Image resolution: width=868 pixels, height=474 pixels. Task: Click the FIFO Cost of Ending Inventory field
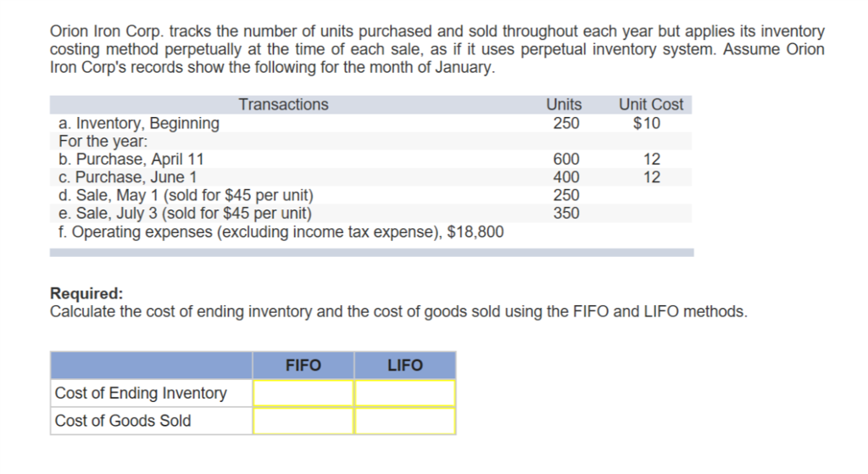click(x=303, y=393)
